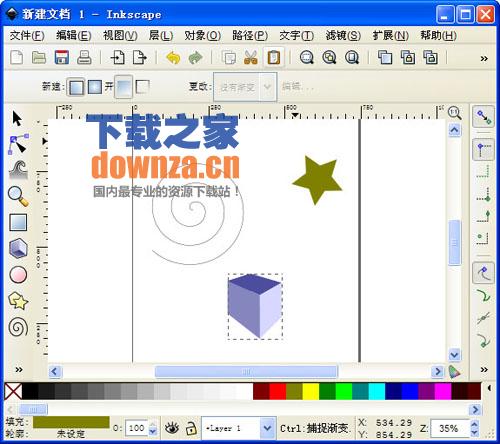Image resolution: width=500 pixels, height=444 pixels.
Task: Toggle snap nodes or handles button
Action: coord(484,273)
